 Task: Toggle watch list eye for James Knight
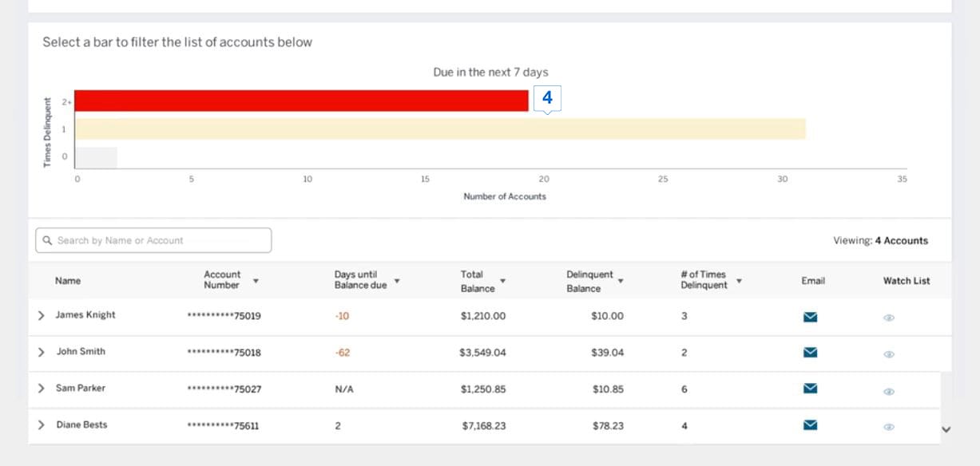click(x=889, y=318)
